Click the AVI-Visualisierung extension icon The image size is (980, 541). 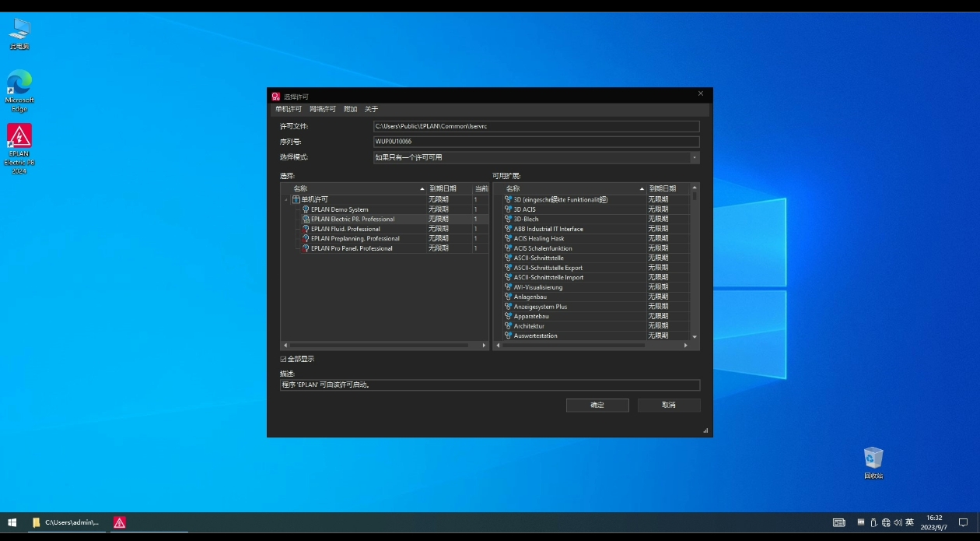[508, 287]
